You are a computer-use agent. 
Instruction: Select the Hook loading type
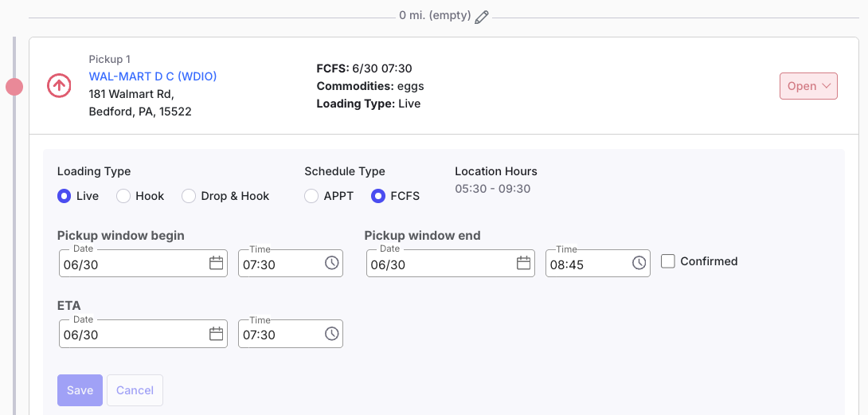click(123, 196)
